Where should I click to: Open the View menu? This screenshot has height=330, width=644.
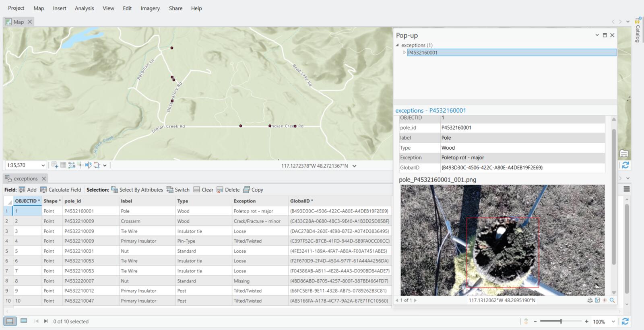(108, 8)
